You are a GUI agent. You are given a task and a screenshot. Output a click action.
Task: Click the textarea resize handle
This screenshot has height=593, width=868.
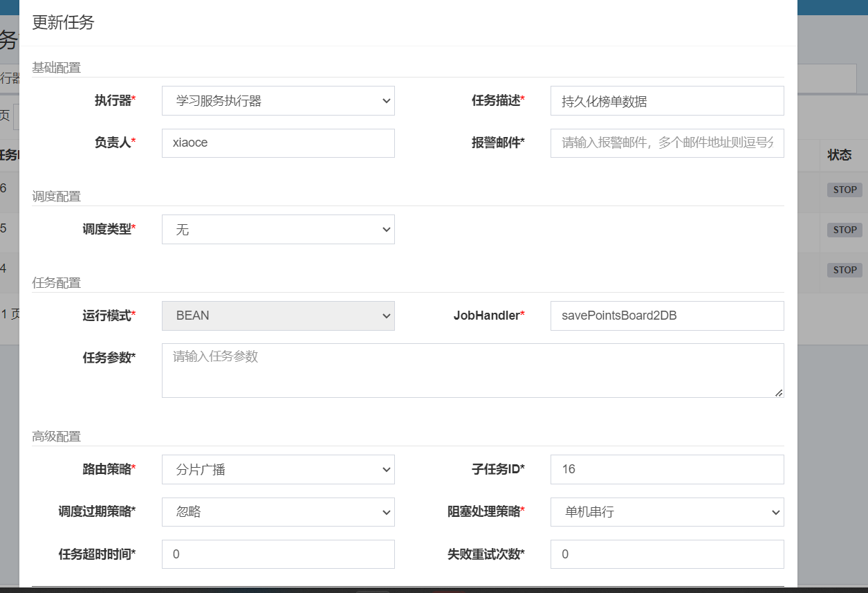pyautogui.click(x=779, y=394)
